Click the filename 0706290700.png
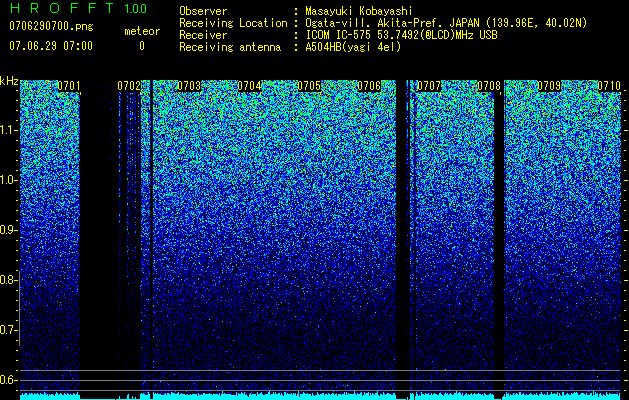The height and width of the screenshot is (400, 629). coord(51,26)
